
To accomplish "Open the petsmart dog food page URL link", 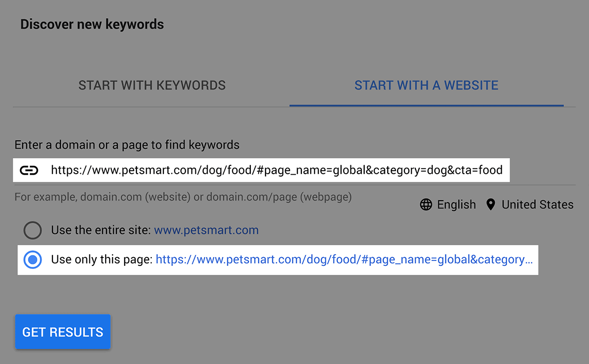I will point(344,260).
